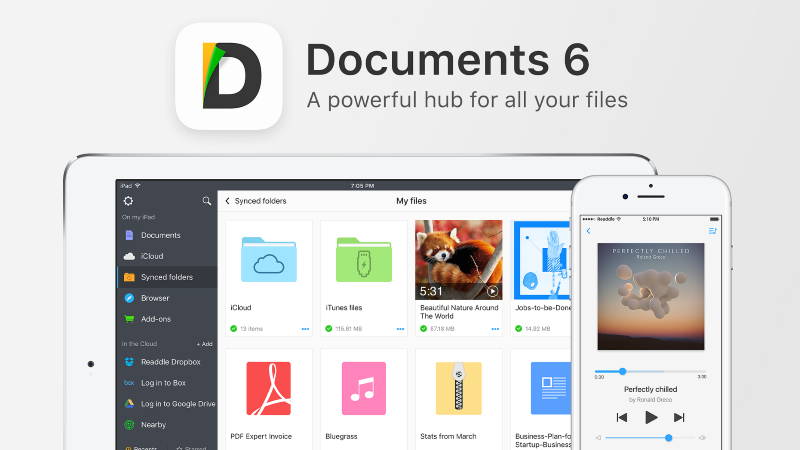This screenshot has width=800, height=450.
Task: Select Log in to Google Drive
Action: [170, 403]
